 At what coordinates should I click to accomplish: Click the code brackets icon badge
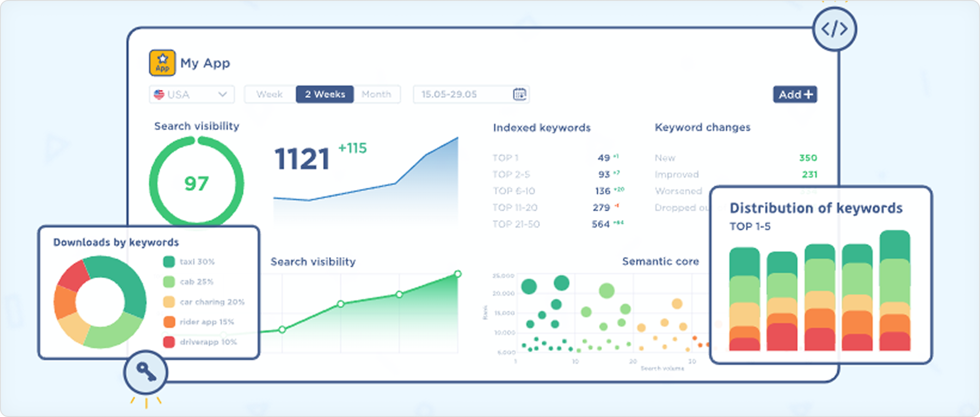coord(834,29)
